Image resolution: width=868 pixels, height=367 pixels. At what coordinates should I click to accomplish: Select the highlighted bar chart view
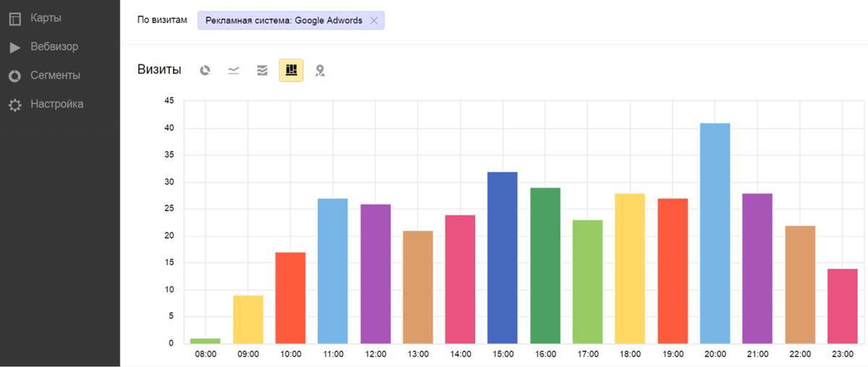291,70
